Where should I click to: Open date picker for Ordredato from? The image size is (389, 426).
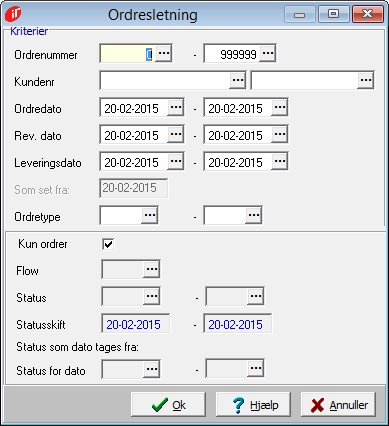175,107
